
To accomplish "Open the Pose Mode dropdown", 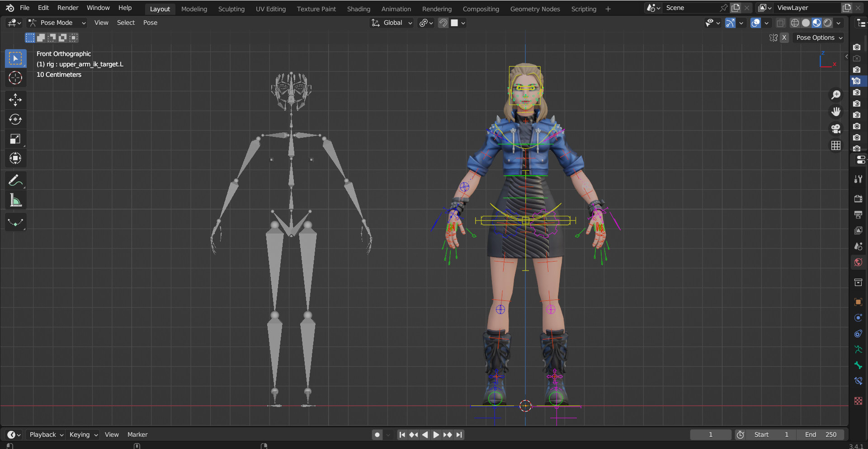I will coord(57,23).
